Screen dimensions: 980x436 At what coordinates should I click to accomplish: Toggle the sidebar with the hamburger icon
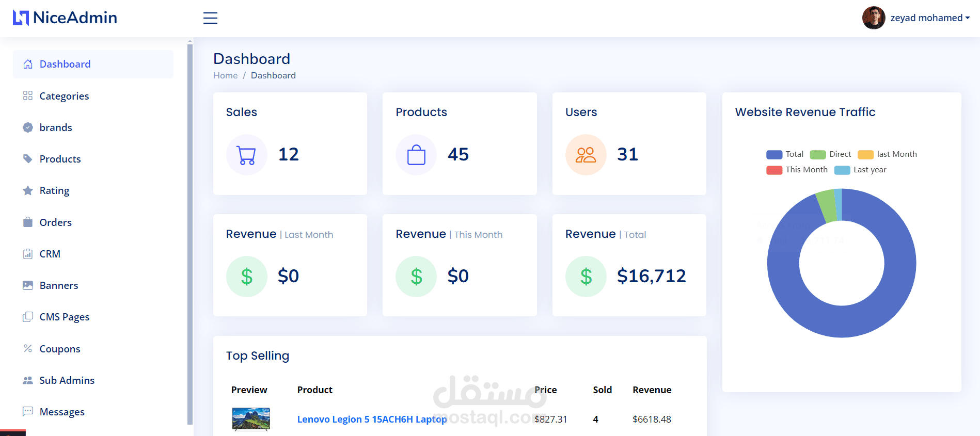coord(210,18)
